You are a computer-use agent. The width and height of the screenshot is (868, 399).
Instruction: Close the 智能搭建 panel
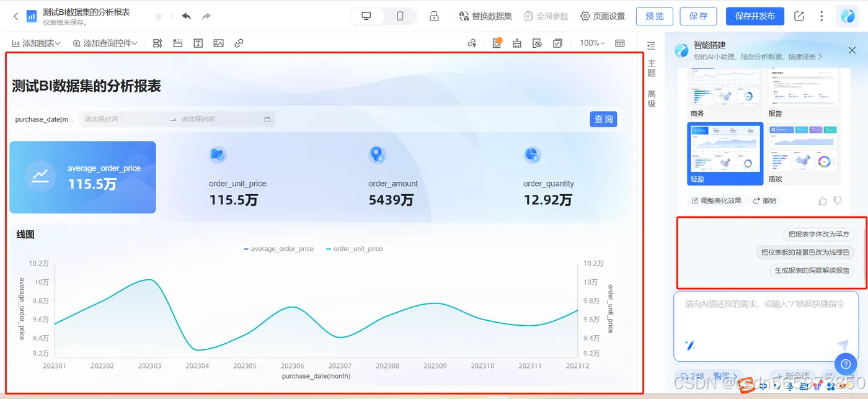tap(852, 50)
